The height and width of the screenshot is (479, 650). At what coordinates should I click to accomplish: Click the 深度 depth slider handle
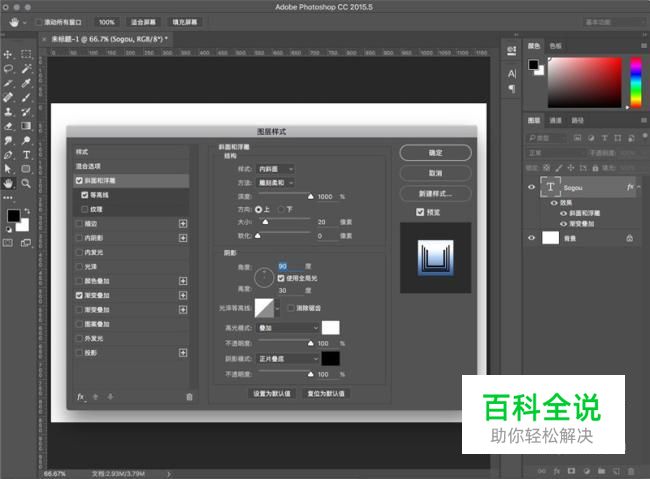pos(310,197)
